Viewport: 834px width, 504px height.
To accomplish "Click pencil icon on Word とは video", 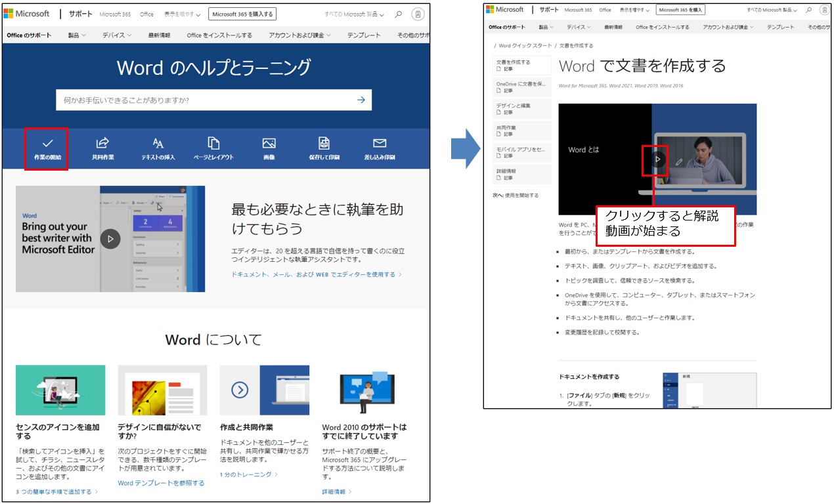I will [x=678, y=161].
